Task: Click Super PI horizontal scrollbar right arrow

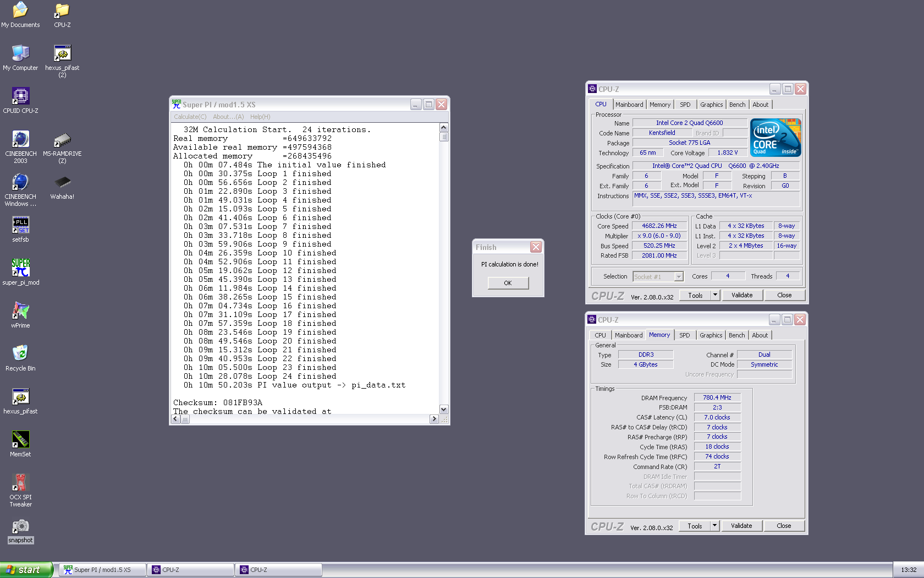Action: click(x=434, y=419)
